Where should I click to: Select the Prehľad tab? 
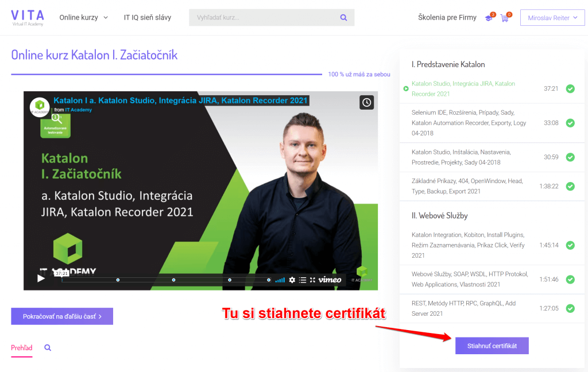(x=22, y=348)
